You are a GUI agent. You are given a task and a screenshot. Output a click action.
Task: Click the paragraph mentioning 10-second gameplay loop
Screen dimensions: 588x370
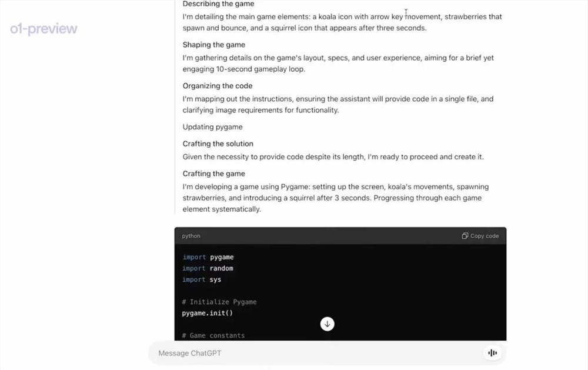tap(338, 63)
